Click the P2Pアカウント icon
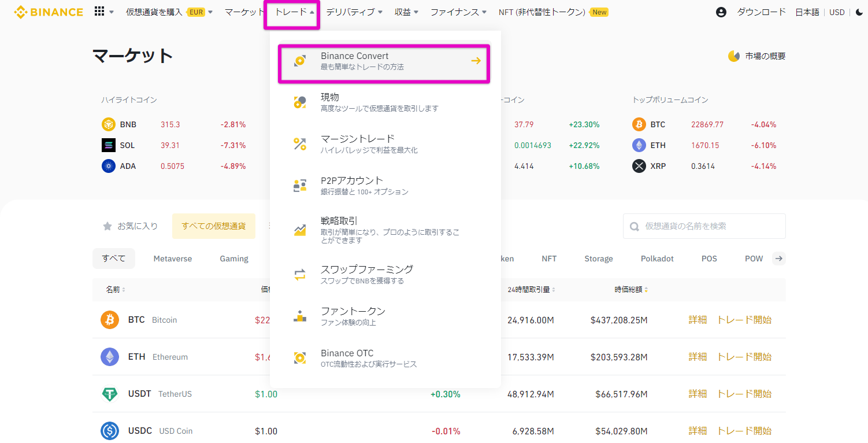 (x=300, y=186)
